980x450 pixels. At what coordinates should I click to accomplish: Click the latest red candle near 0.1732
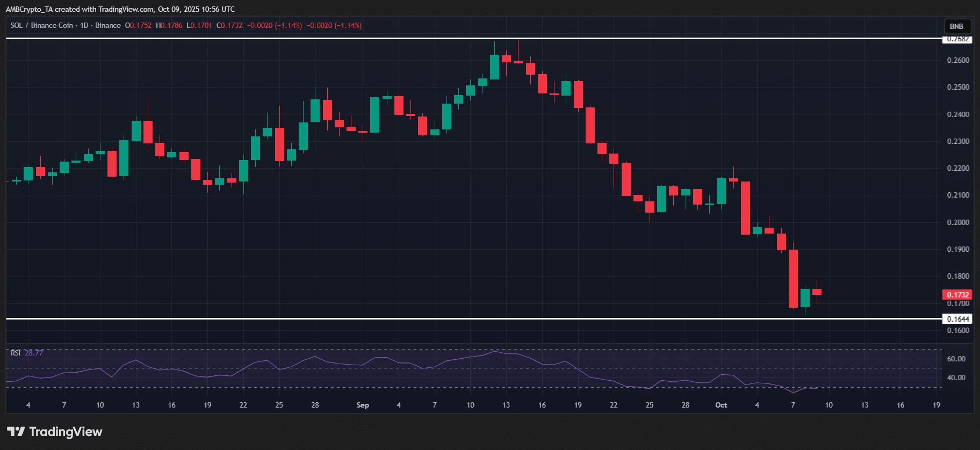tap(817, 292)
